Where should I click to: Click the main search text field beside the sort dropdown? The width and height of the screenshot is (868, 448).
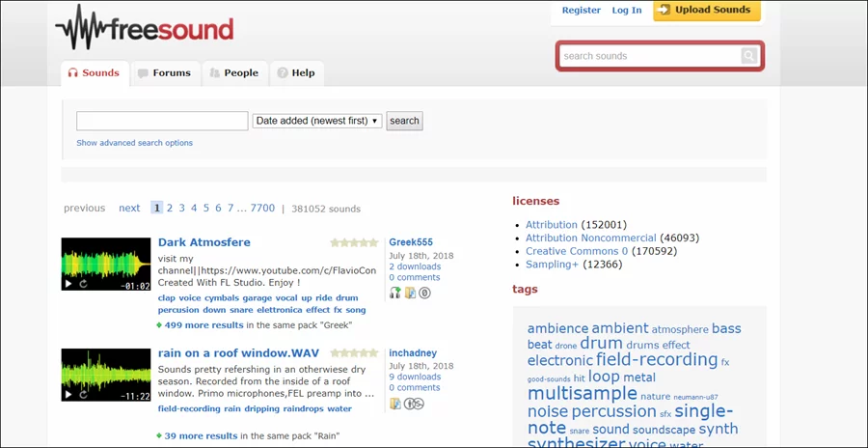(162, 121)
